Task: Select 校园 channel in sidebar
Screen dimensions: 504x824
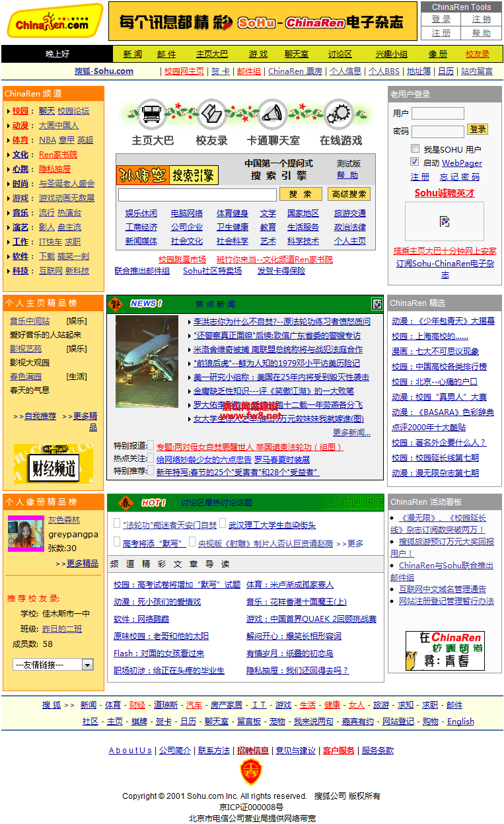Action: tap(20, 111)
